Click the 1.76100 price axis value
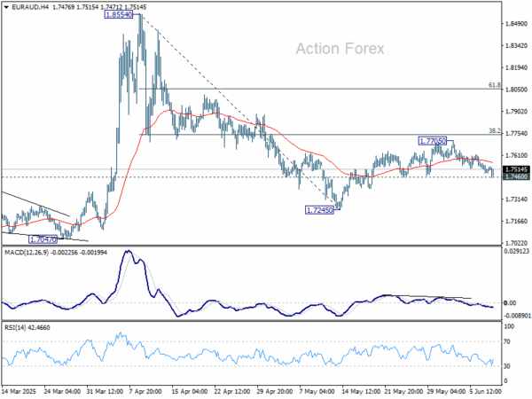 [516, 155]
